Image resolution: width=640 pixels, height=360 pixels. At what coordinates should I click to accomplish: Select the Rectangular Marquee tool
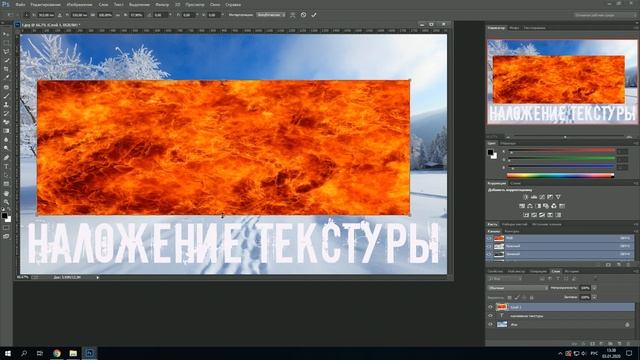coord(6,43)
